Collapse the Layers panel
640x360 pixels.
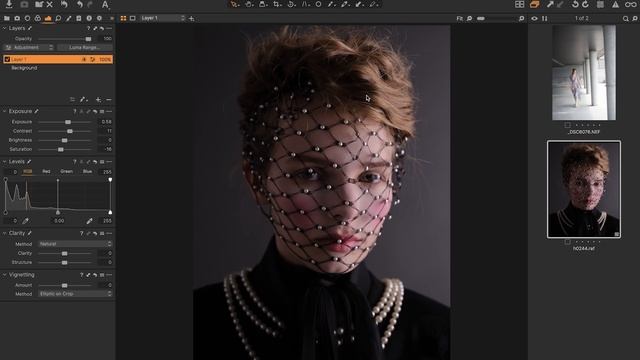click(4, 28)
